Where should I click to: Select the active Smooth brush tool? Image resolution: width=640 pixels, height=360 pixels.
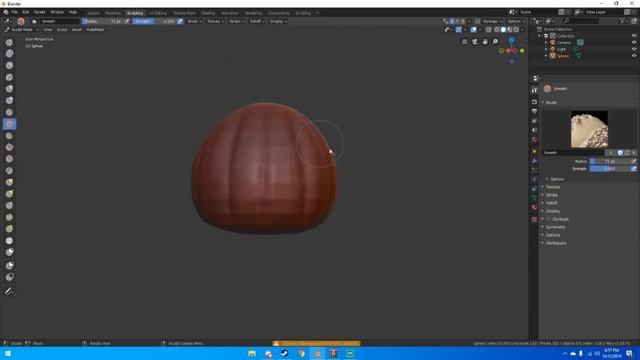point(9,124)
